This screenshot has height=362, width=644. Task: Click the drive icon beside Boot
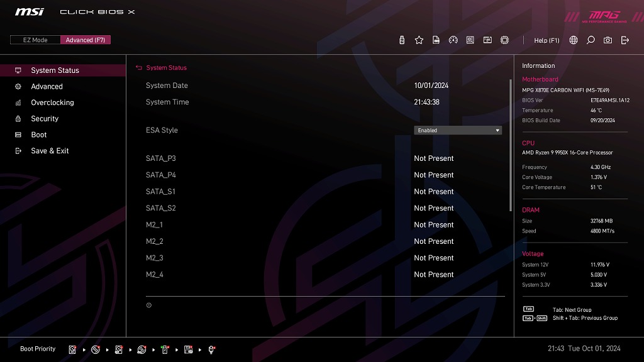[x=18, y=134]
